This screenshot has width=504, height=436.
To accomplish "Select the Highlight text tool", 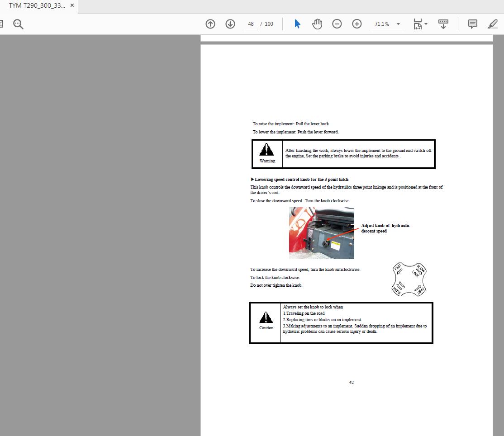I will [492, 24].
